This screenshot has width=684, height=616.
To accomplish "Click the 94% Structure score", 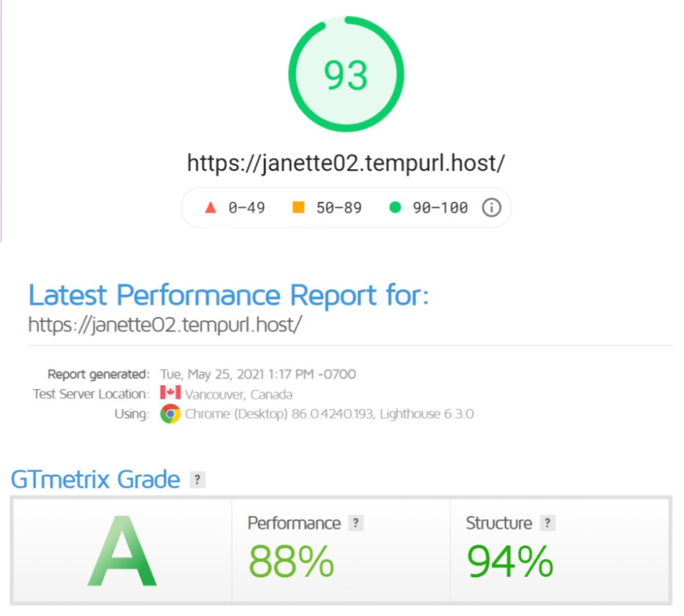I will pos(510,562).
